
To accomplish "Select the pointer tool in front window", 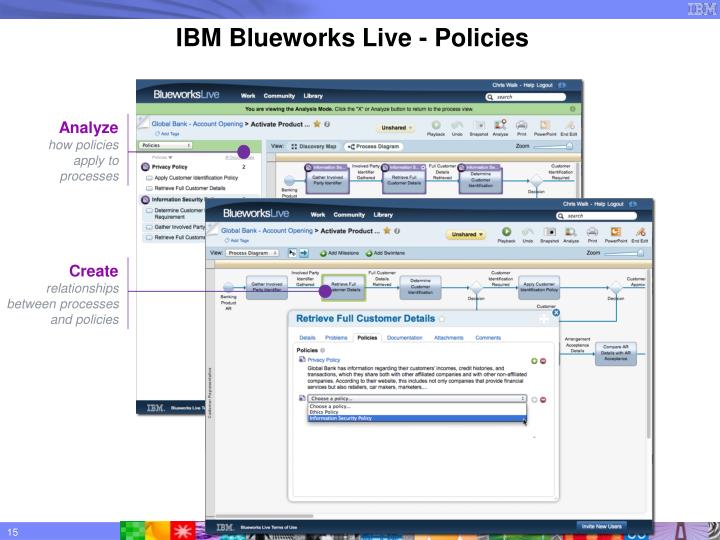I will click(x=292, y=253).
